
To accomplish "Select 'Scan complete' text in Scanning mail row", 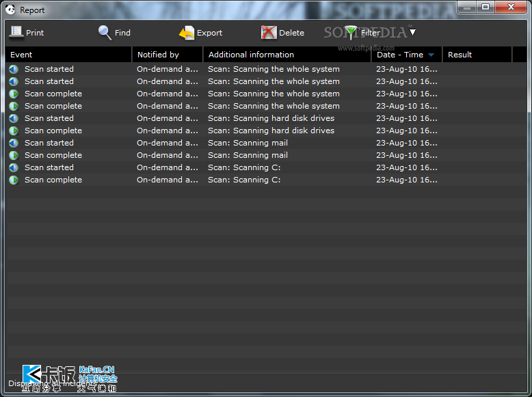I will [x=53, y=155].
